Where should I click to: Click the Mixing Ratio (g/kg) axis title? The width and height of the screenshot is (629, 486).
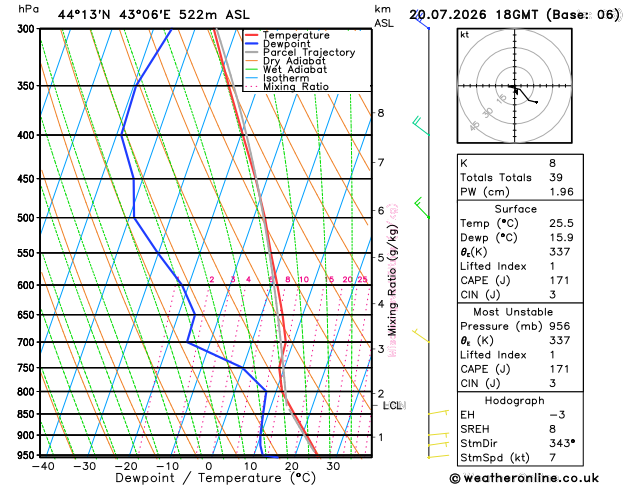pyautogui.click(x=392, y=280)
